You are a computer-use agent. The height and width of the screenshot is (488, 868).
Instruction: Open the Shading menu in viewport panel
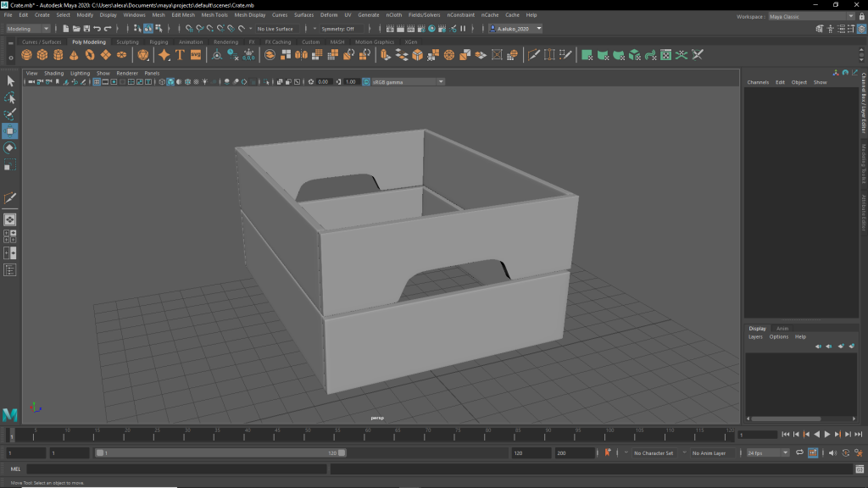[x=53, y=73]
